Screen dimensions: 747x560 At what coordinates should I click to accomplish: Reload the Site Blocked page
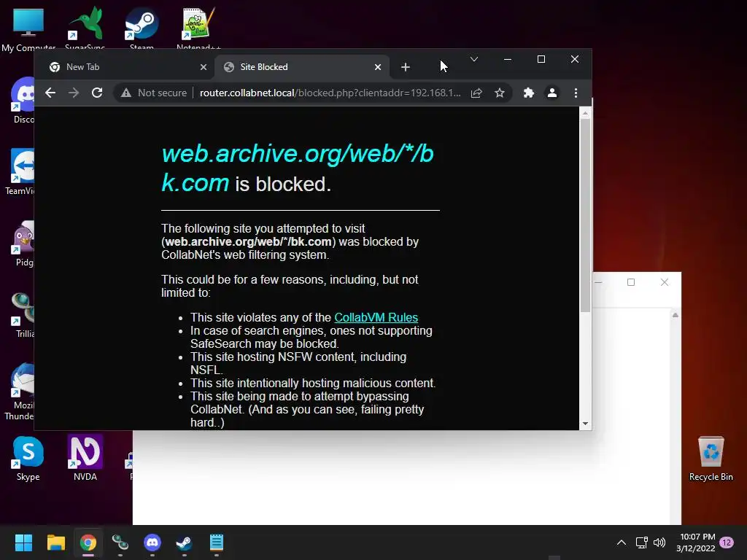97,93
